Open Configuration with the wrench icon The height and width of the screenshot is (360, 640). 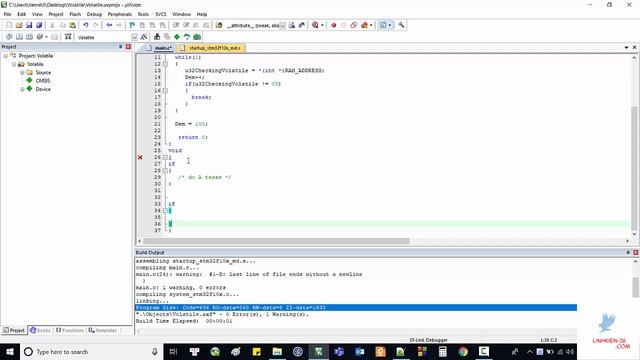pyautogui.click(x=401, y=25)
